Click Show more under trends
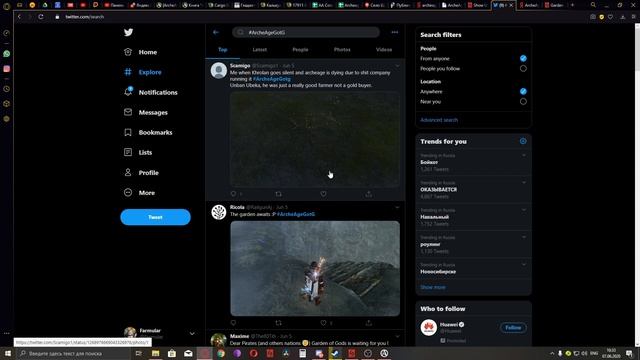 433,287
